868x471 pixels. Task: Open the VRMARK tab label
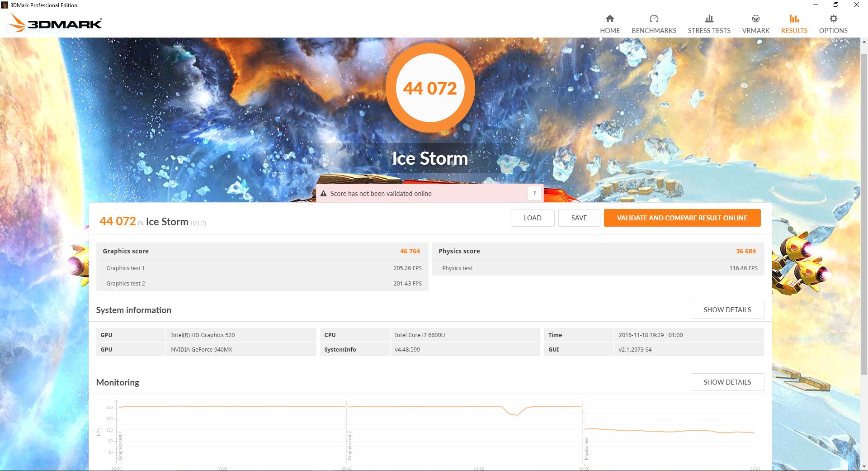(x=755, y=31)
